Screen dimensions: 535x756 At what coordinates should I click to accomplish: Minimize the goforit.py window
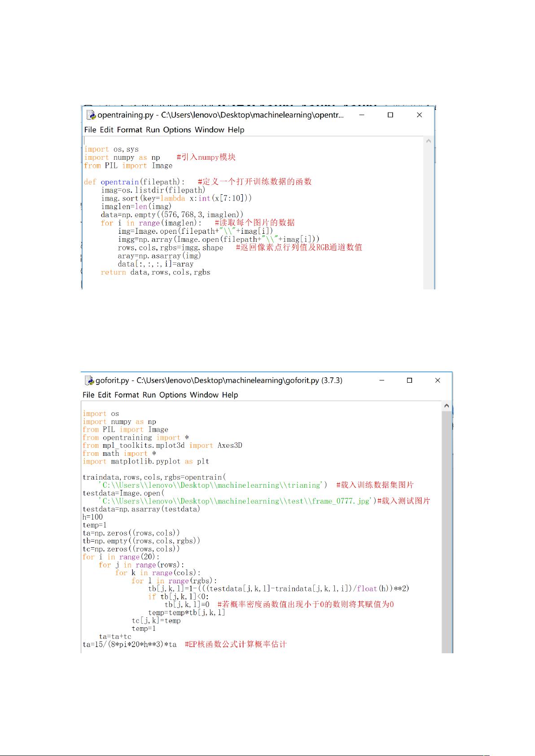pos(382,380)
